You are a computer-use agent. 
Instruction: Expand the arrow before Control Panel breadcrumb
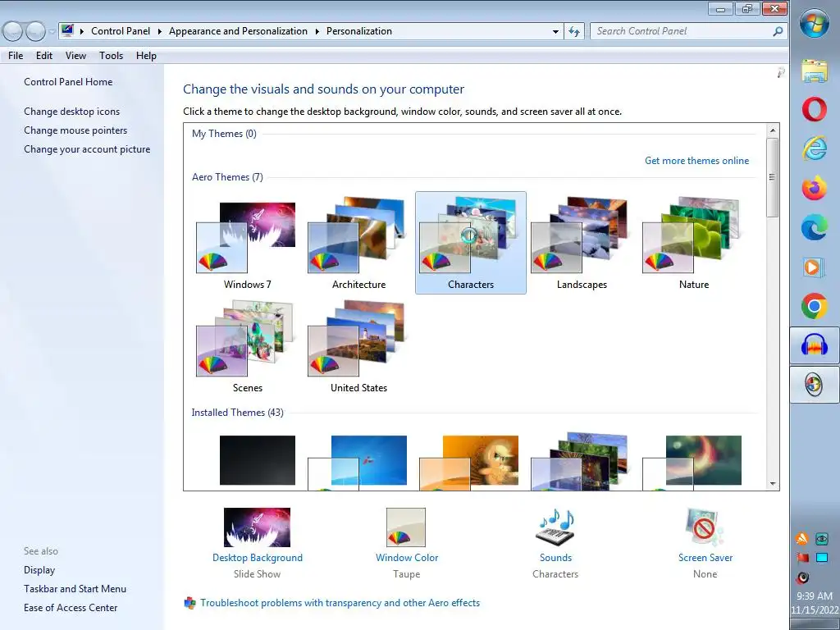point(82,32)
